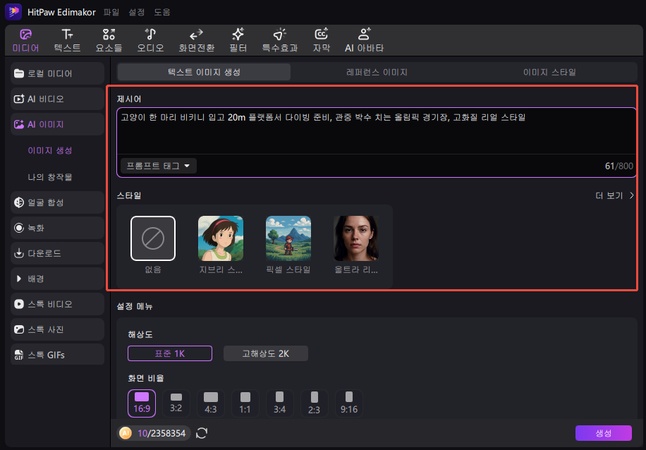Click the gold coin credits icon
The image size is (646, 450).
click(125, 433)
